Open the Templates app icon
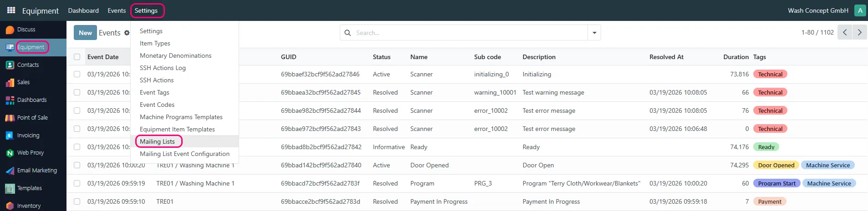 pyautogui.click(x=10, y=188)
